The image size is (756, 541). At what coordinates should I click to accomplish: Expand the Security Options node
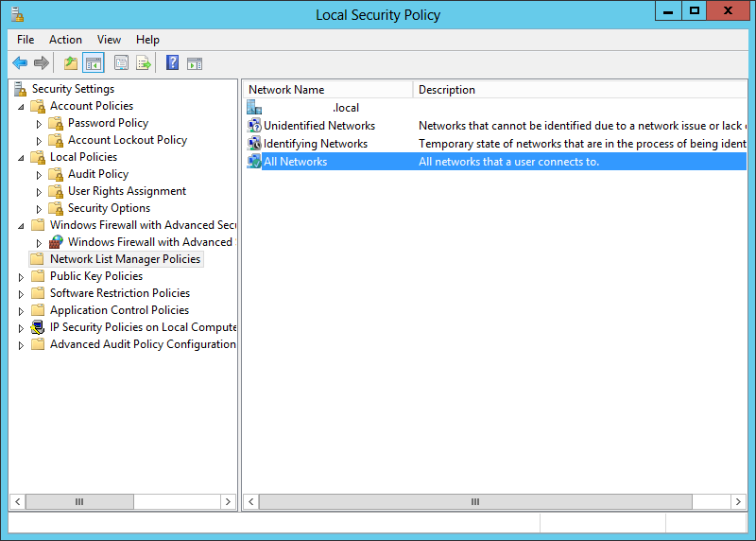(39, 209)
